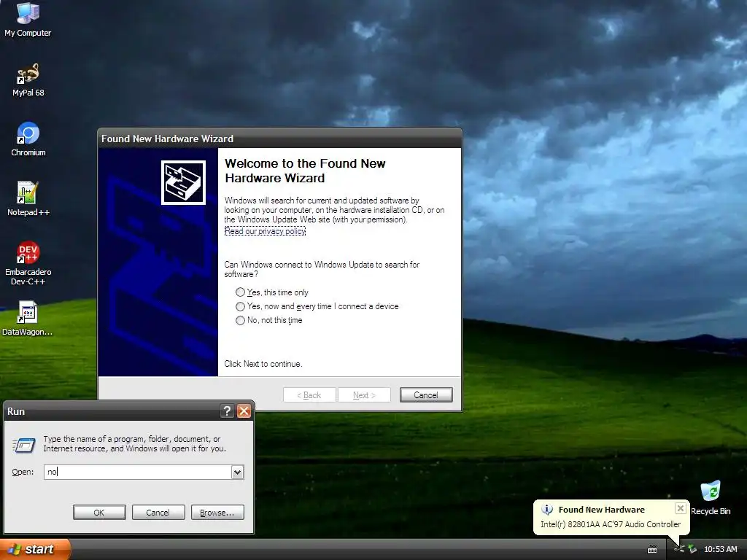Cancel the Found New Hardware Wizard

[426, 394]
